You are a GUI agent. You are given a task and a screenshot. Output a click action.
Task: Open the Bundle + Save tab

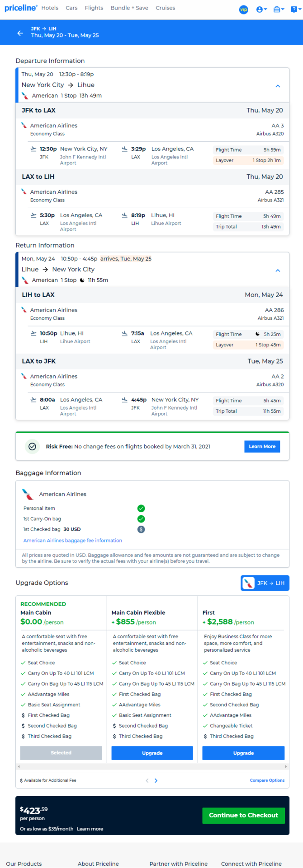pyautogui.click(x=129, y=8)
